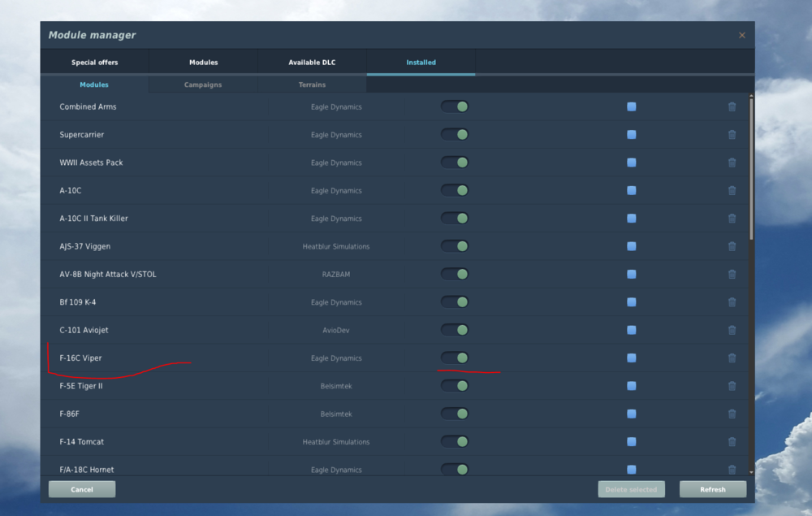Toggle the F-86F enable switch
This screenshot has width=812, height=516.
[x=455, y=414]
